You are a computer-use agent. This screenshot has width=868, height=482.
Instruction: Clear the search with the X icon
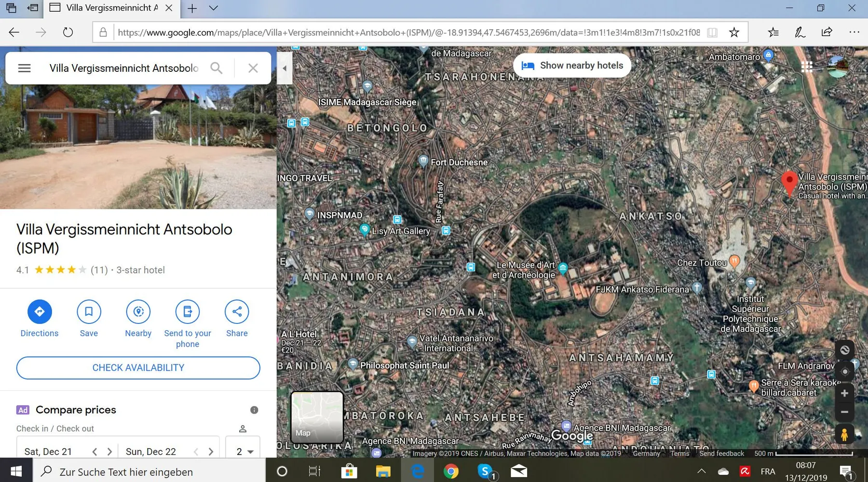[253, 68]
